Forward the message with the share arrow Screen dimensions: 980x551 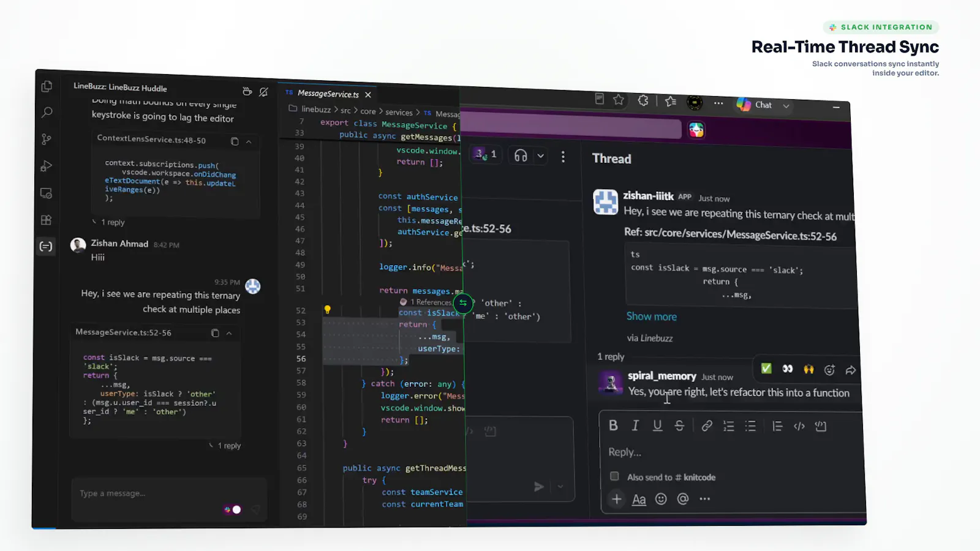(851, 370)
